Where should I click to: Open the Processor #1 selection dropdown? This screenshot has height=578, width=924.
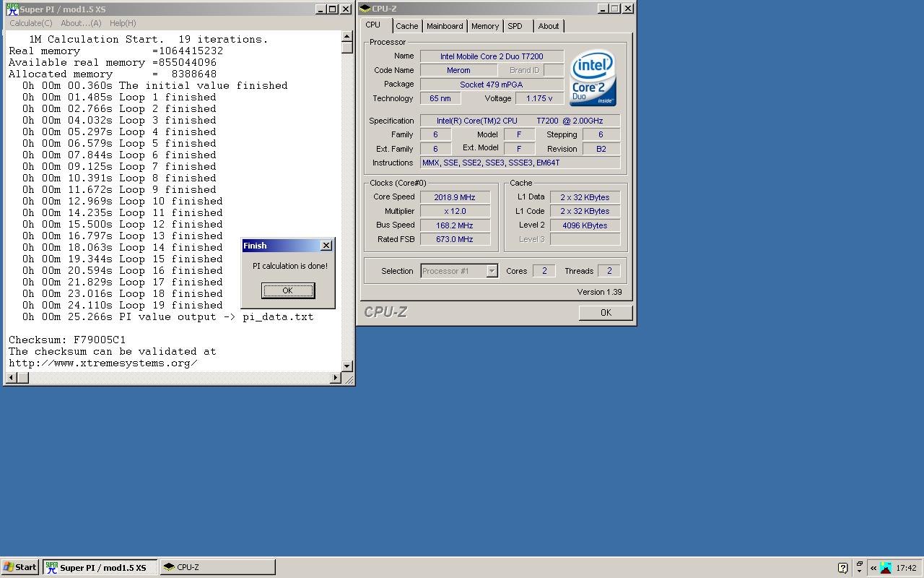(492, 271)
